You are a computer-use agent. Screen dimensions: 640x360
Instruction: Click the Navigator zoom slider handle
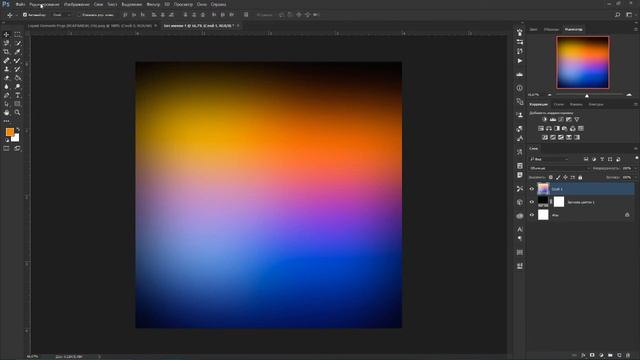click(587, 95)
